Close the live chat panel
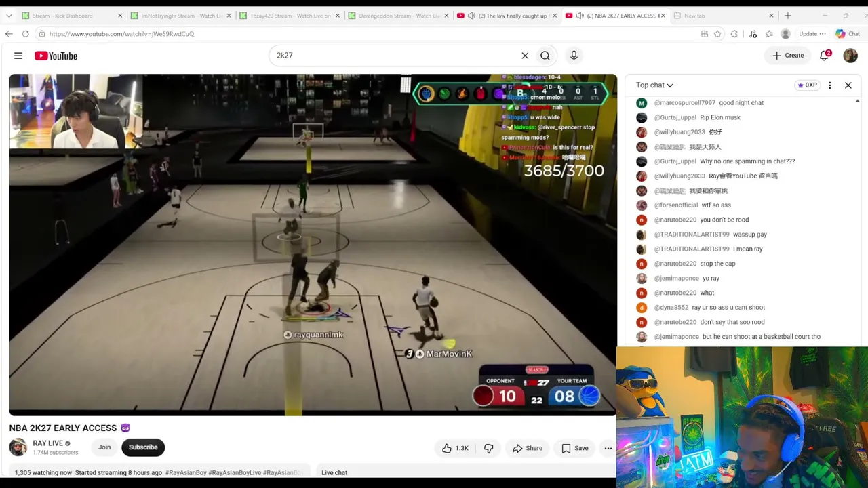868x488 pixels. 848,85
